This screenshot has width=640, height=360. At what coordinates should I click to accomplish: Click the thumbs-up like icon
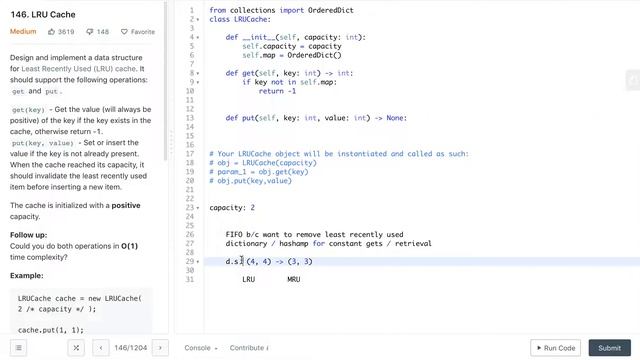coord(51,31)
